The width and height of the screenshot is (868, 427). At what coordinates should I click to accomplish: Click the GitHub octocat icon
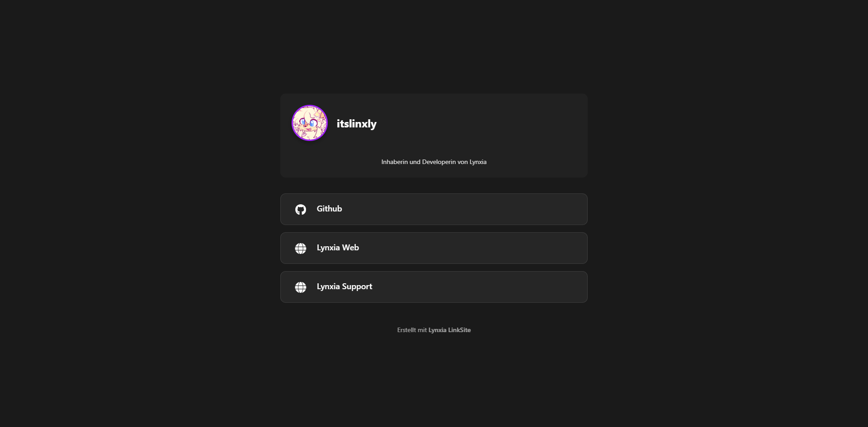301,209
